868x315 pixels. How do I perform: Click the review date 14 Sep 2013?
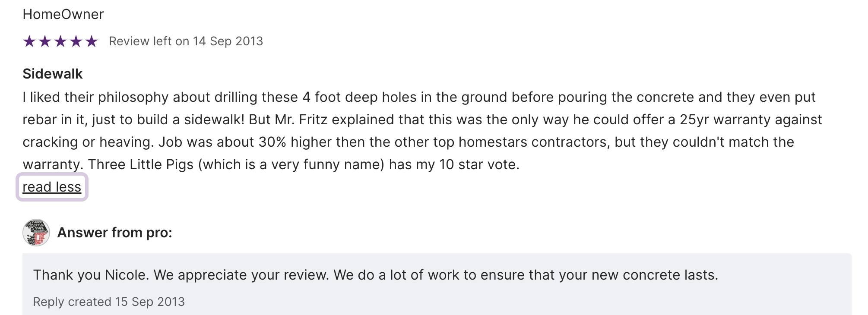click(228, 41)
